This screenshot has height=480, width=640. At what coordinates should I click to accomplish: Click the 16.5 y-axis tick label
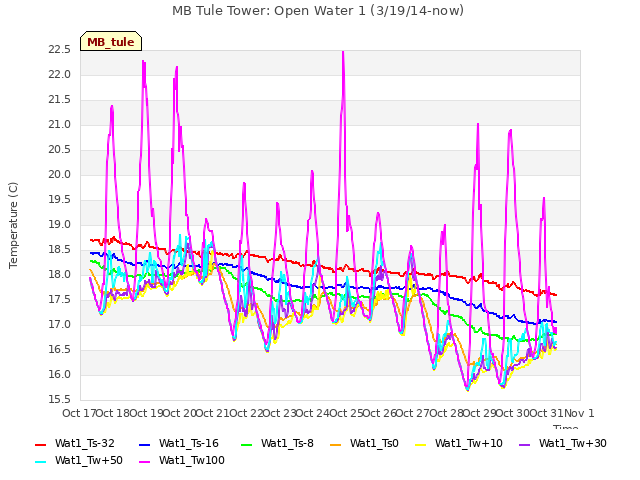(60, 350)
